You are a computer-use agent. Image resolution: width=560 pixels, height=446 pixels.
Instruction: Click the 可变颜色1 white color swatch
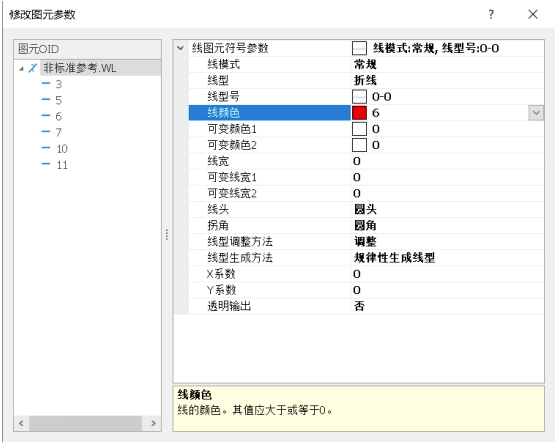pos(359,129)
